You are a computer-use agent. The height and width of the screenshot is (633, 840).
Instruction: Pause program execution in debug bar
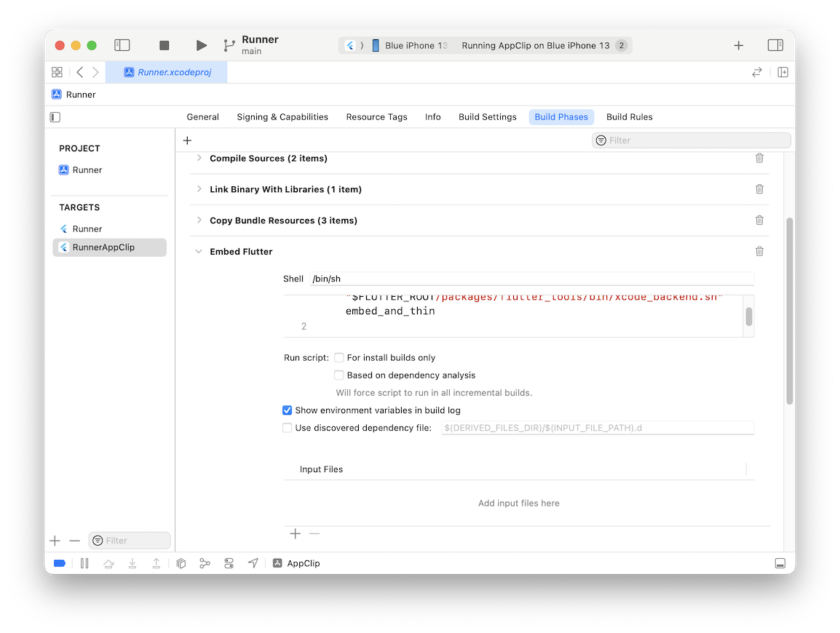pyautogui.click(x=84, y=563)
